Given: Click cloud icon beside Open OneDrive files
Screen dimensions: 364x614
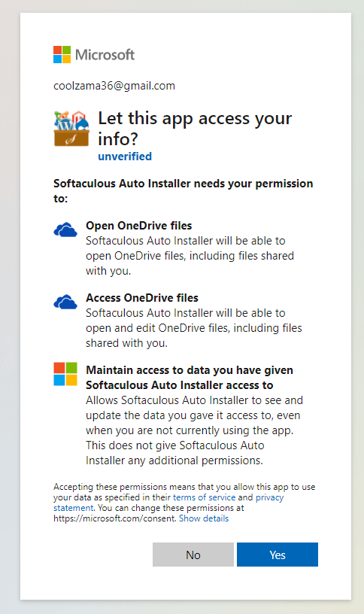Looking at the screenshot, I should pos(65,229).
